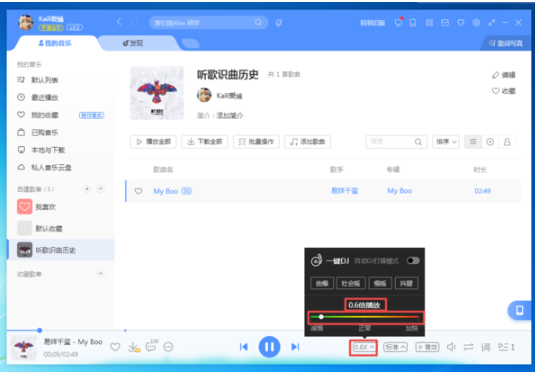Click the 批量操作 batch operation button
The height and width of the screenshot is (372, 535).
click(x=256, y=142)
